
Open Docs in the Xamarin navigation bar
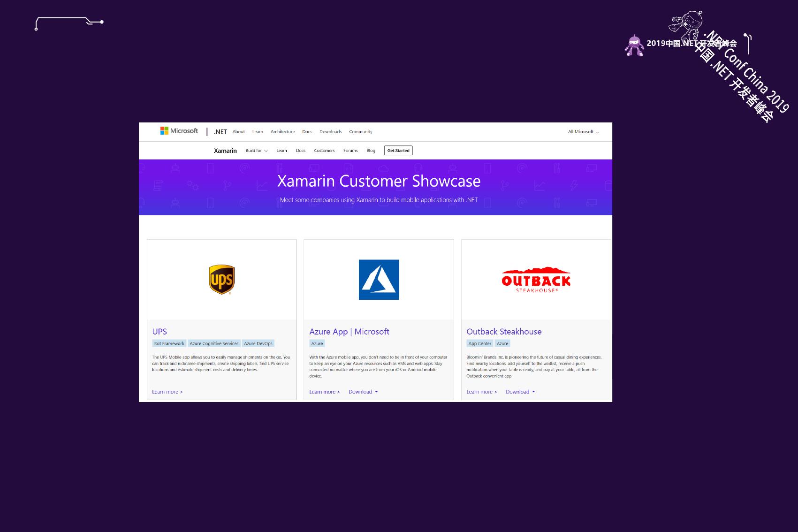click(x=301, y=151)
